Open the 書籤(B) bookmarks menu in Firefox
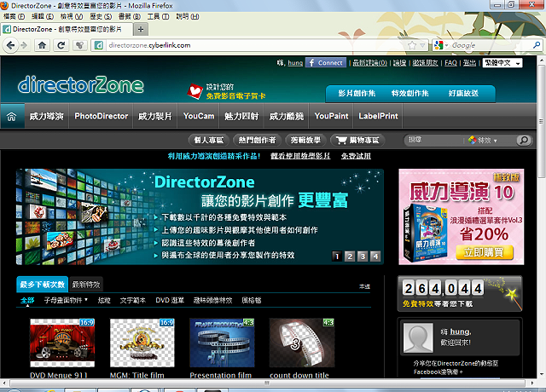This screenshot has width=546, height=392. tap(129, 16)
